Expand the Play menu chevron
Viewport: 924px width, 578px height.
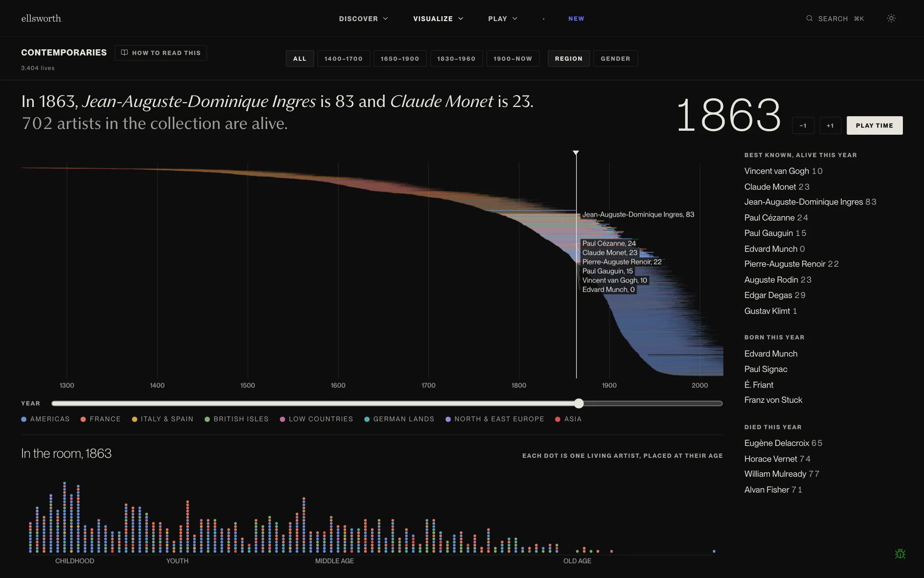(x=515, y=18)
